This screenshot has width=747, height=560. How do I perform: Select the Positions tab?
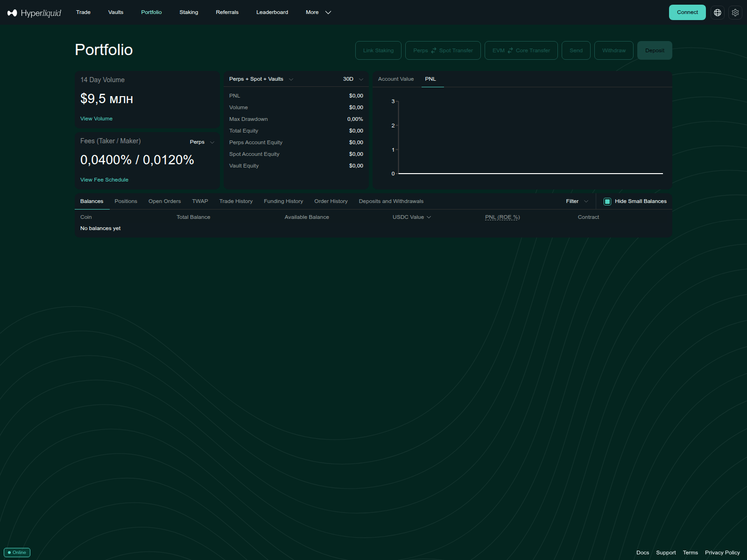(126, 202)
